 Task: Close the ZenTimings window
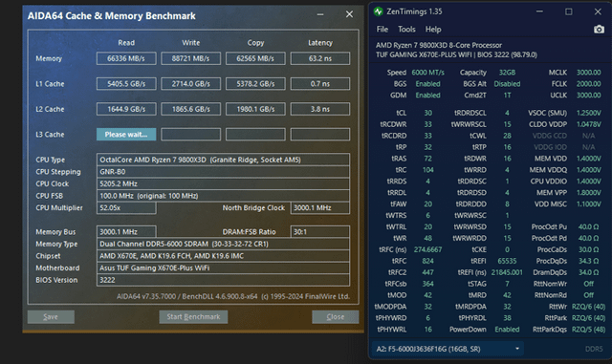pyautogui.click(x=598, y=11)
